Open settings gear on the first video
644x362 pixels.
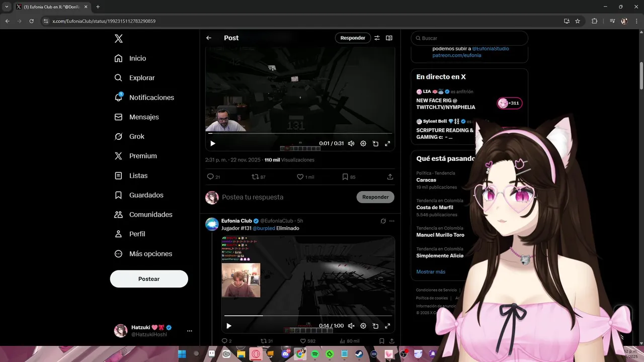(363, 143)
